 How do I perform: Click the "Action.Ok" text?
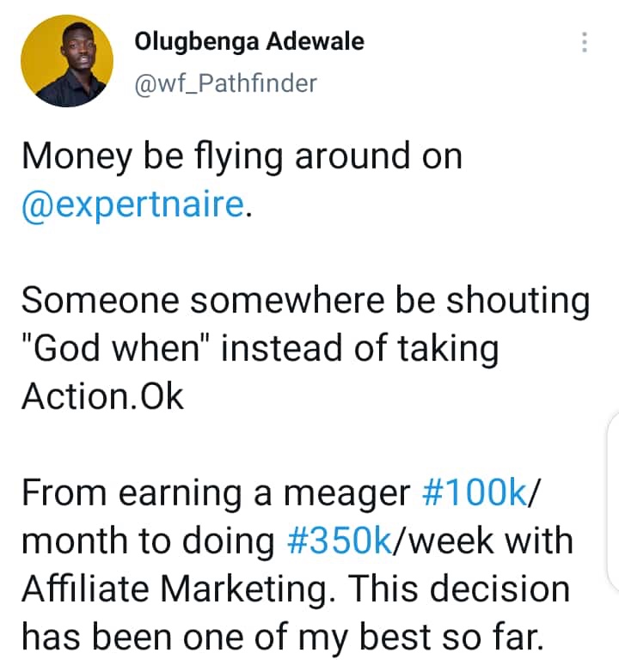[102, 398]
